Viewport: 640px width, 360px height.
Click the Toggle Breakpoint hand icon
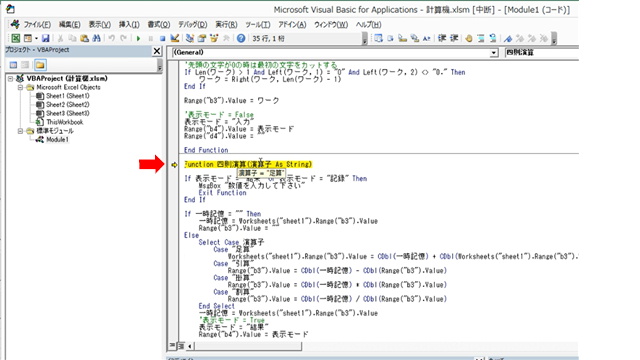(469, 38)
